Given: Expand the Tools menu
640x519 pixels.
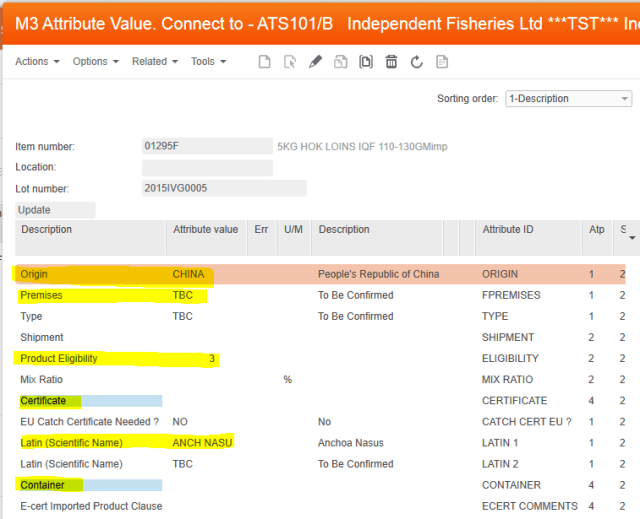Looking at the screenshot, I should click(208, 62).
